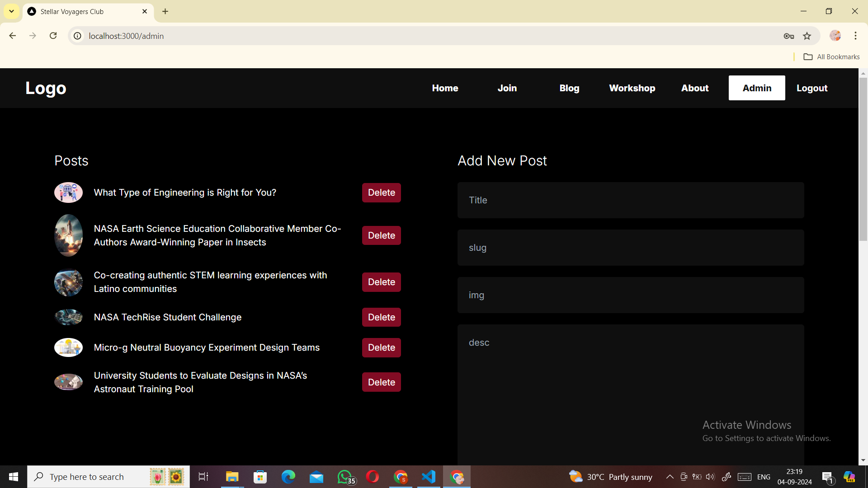The width and height of the screenshot is (868, 488).
Task: Click the Title input field
Action: pos(631,200)
